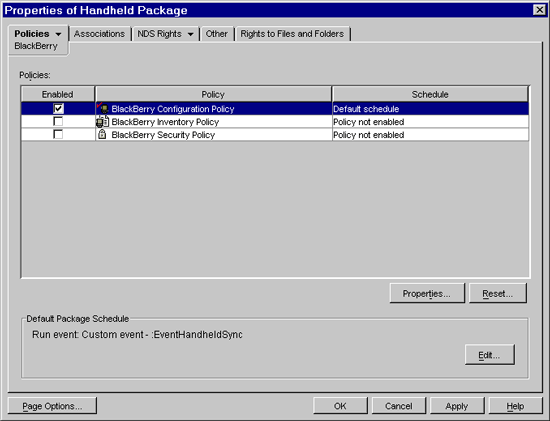Click the Policy column header
Screen dimensions: 550x421
coord(213,94)
